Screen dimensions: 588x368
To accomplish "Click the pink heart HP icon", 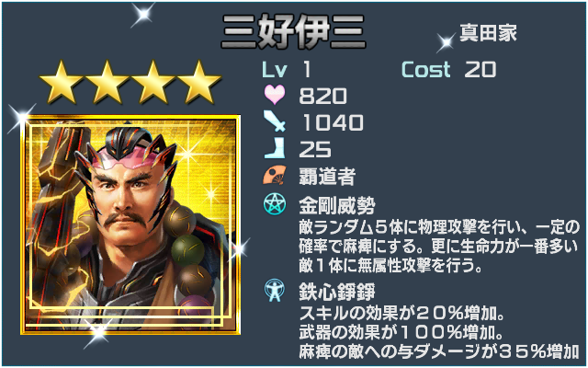I will [x=275, y=95].
